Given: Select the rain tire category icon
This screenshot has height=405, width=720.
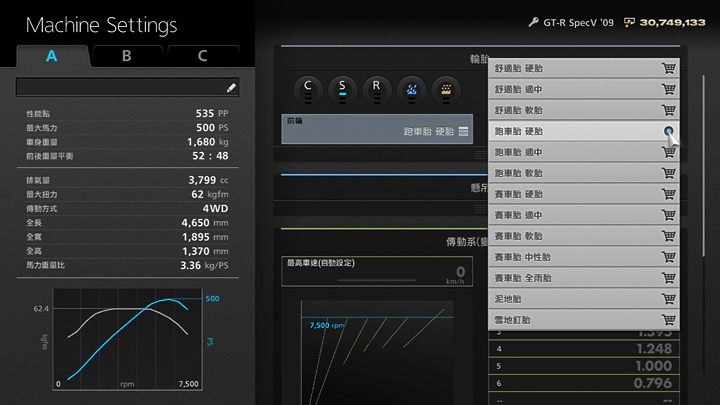Looking at the screenshot, I should (410, 88).
